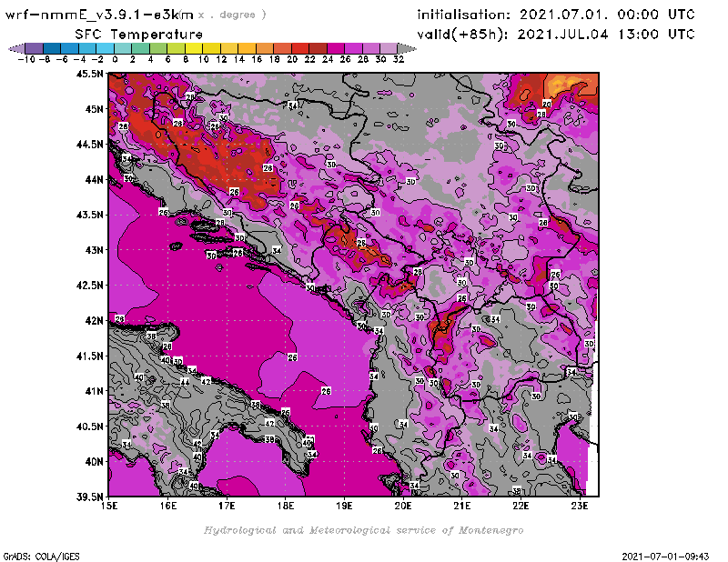Select the orange swatch between 14 and 16
The width and height of the screenshot is (728, 562).
click(x=247, y=49)
